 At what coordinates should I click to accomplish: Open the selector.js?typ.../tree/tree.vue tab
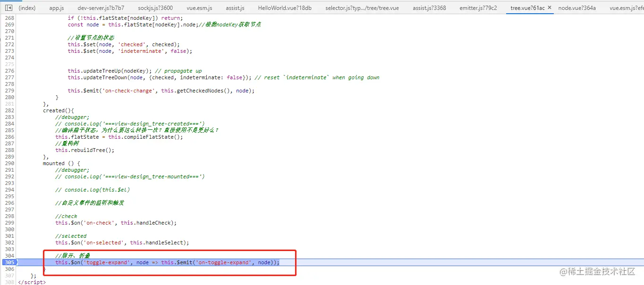coord(362,8)
